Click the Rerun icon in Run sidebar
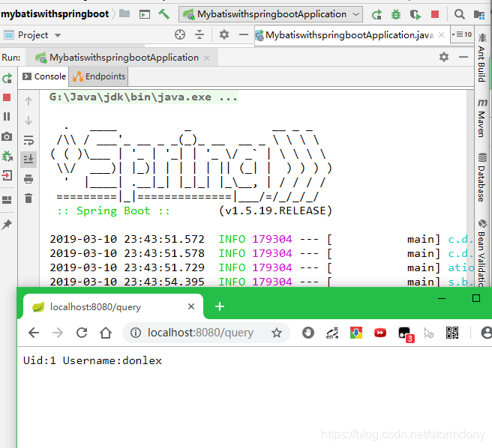 (7, 78)
